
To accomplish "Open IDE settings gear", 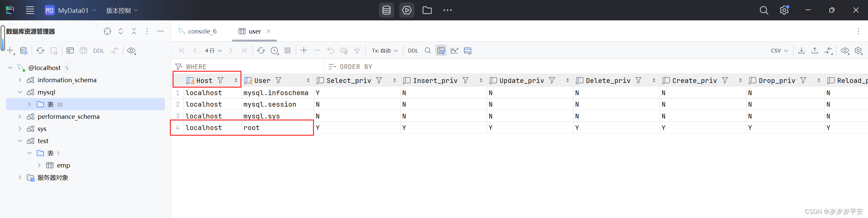I will tap(784, 10).
